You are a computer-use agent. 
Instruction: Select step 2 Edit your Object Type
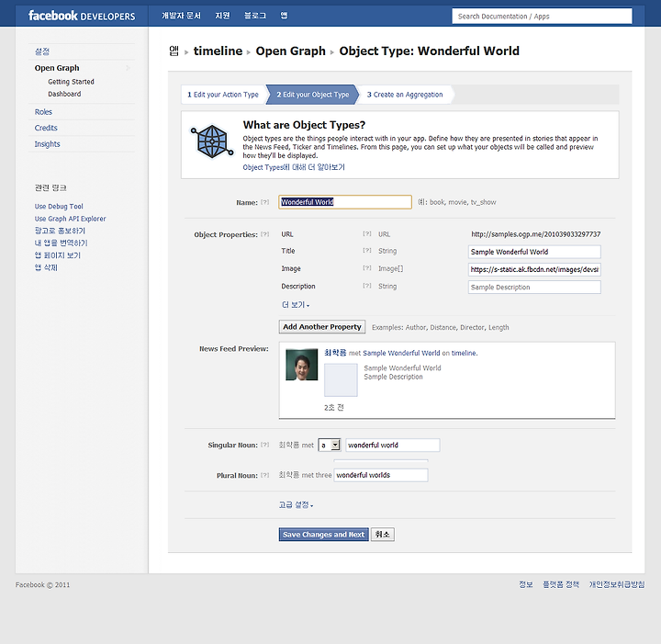pos(312,95)
